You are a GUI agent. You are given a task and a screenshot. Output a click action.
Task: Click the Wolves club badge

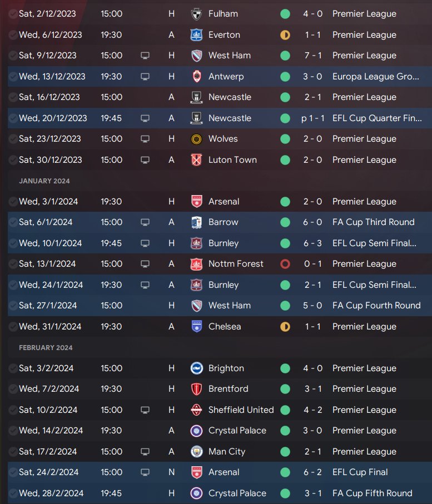coord(196,139)
